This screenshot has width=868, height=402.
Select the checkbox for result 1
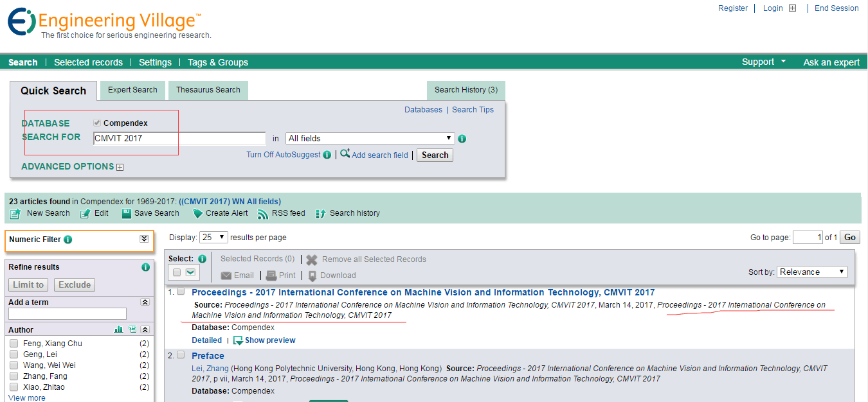(181, 292)
